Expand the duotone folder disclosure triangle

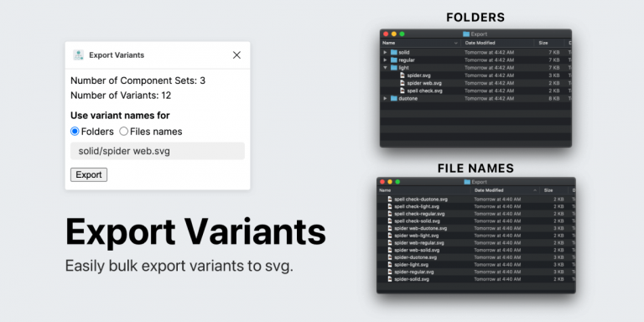[385, 99]
